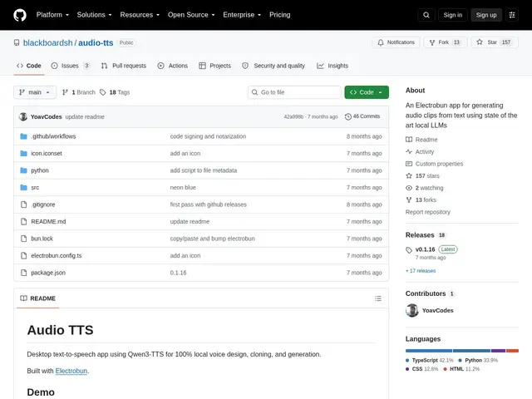
Task: Open the Insights tab
Action: (x=332, y=66)
